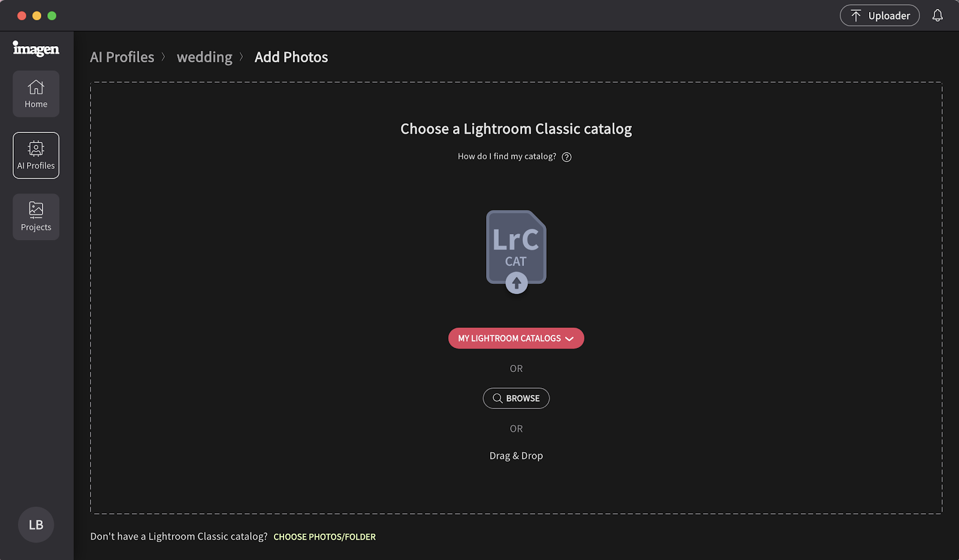Click the Choose Photos/Folder link
Image resolution: width=959 pixels, height=560 pixels.
click(x=324, y=537)
